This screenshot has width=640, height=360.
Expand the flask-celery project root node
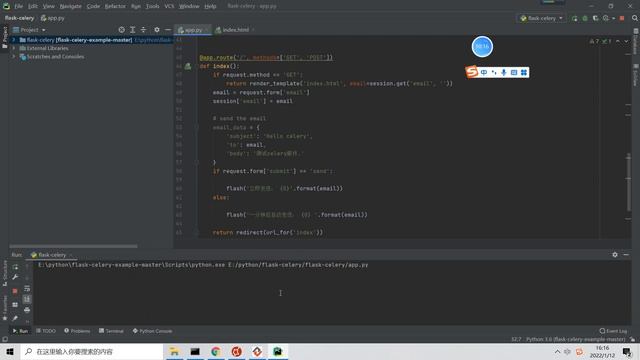pos(13,40)
